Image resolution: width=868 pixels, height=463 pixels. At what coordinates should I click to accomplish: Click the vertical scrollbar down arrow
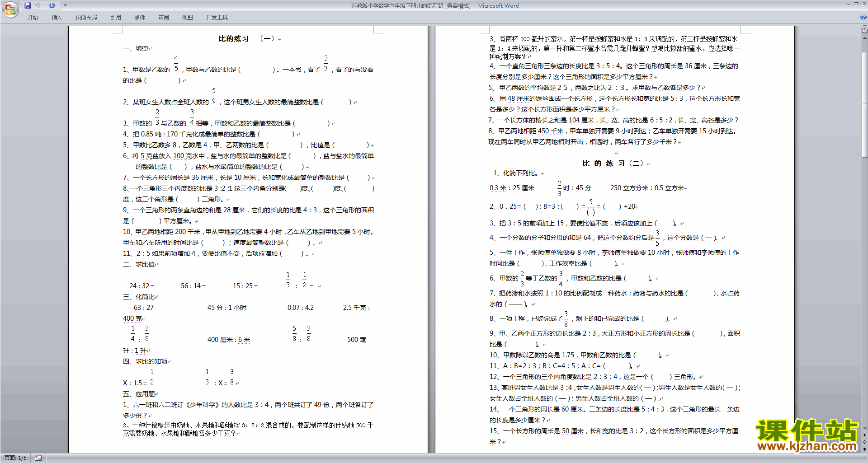click(x=865, y=428)
